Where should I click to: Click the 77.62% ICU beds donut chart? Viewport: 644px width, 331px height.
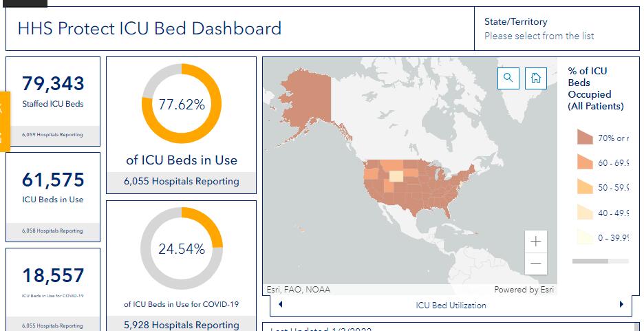click(x=182, y=104)
